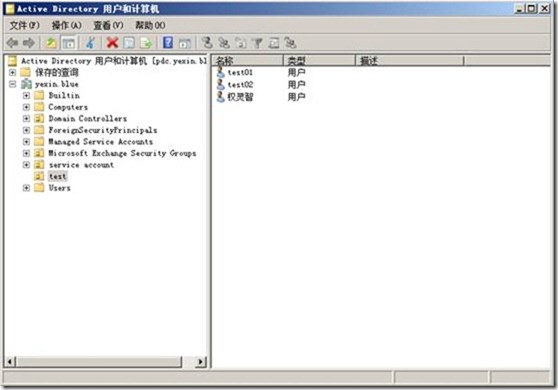This screenshot has height=390, width=558.
Task: Click the tree pane horizontal scrollbar thumb
Action: [x=99, y=362]
